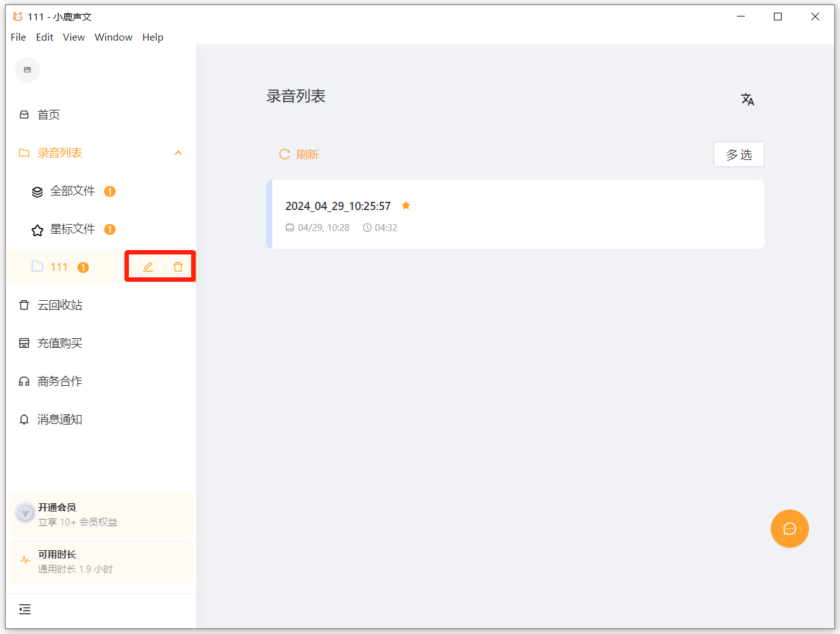The height and width of the screenshot is (634, 840).
Task: Click the delete trash icon for folder 111
Action: [178, 267]
